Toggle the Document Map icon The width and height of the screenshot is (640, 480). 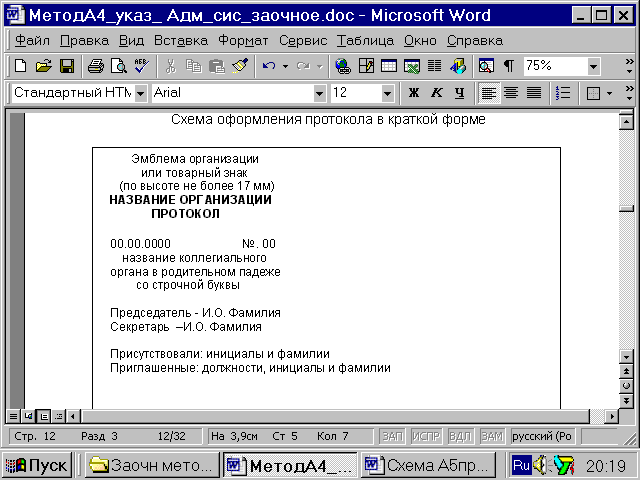tap(487, 66)
